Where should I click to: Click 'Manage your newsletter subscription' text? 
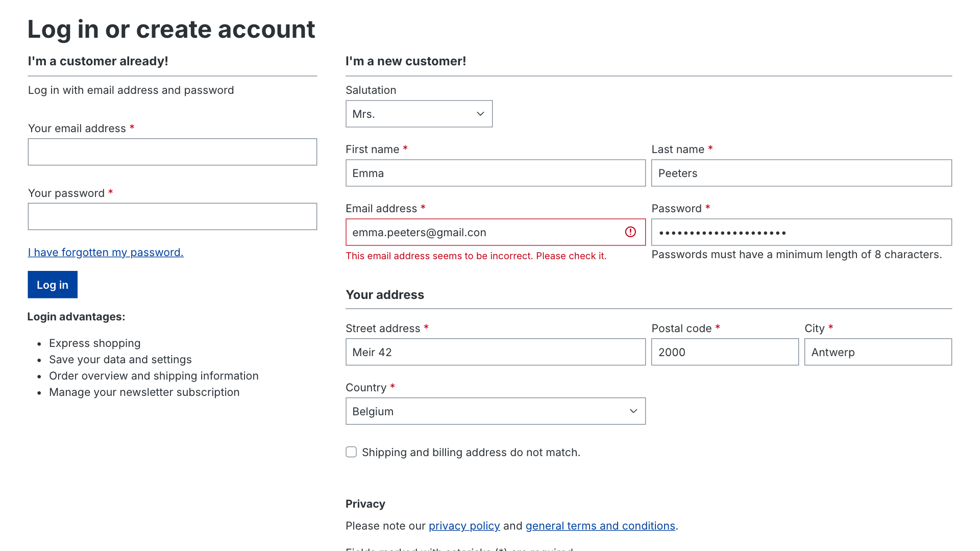coord(144,392)
